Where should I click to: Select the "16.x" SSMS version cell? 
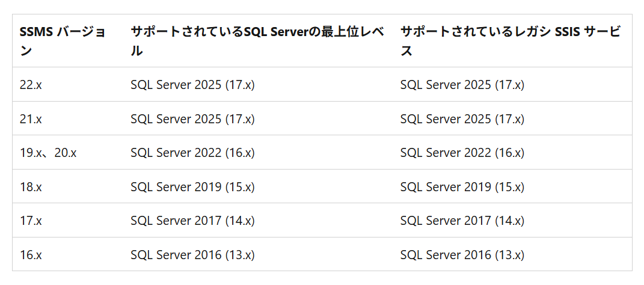point(31,254)
